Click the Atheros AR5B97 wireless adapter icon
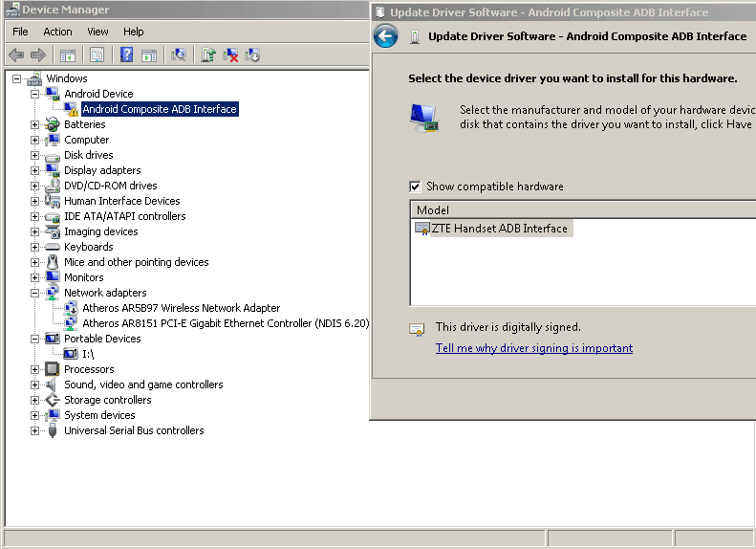Viewport: 756px width, 549px height. (71, 308)
